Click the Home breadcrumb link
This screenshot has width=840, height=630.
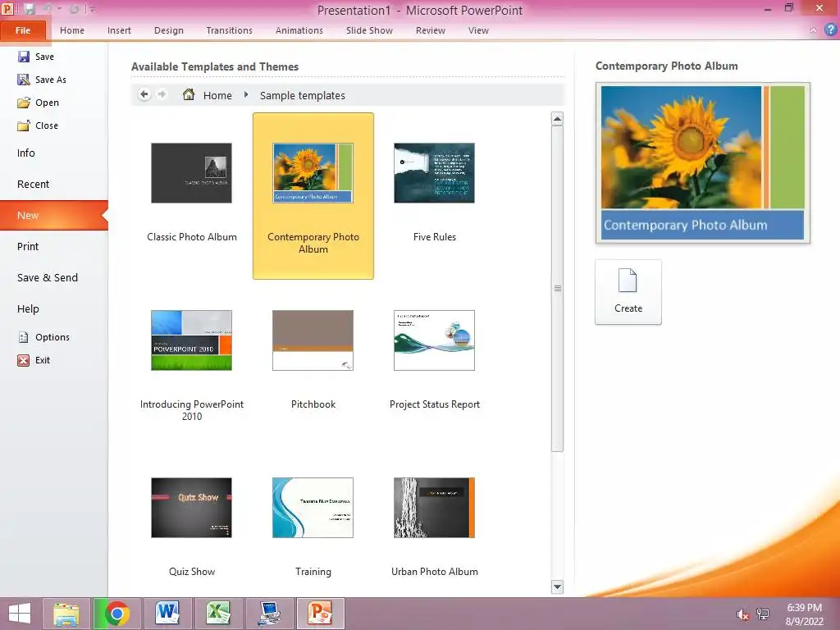(217, 95)
